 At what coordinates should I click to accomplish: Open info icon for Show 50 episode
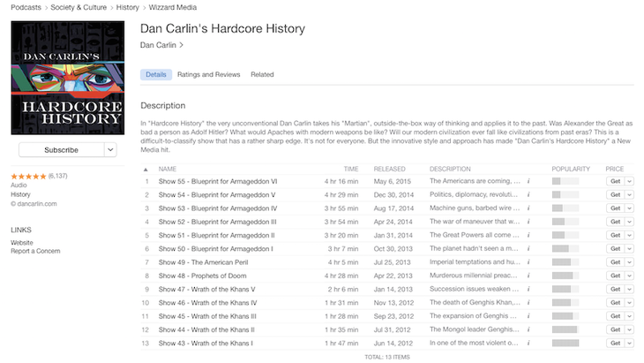[x=528, y=248]
